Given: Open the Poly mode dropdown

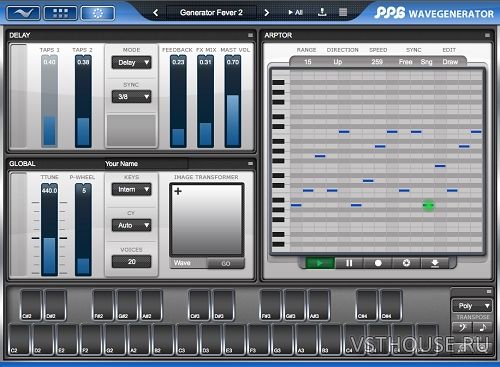Looking at the screenshot, I should point(472,305).
